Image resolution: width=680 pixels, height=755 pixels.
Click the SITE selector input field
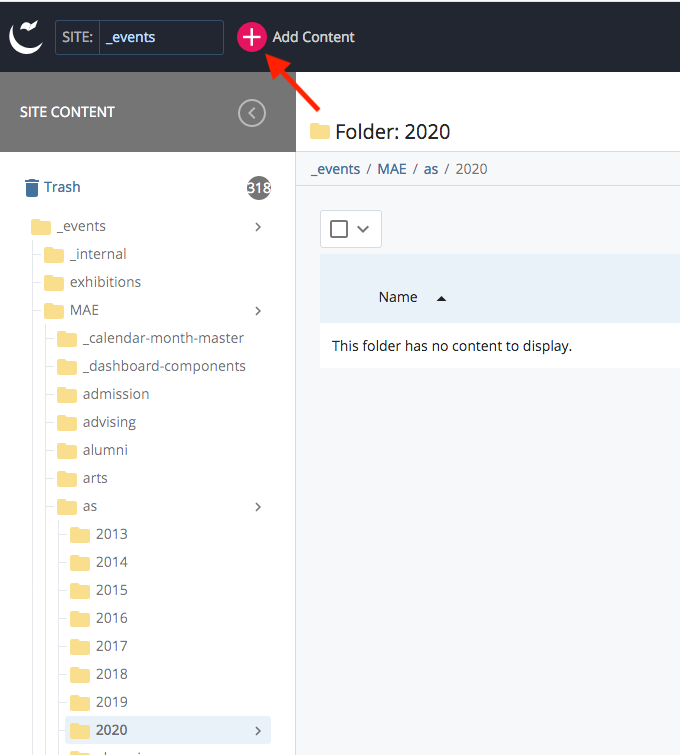pyautogui.click(x=162, y=37)
